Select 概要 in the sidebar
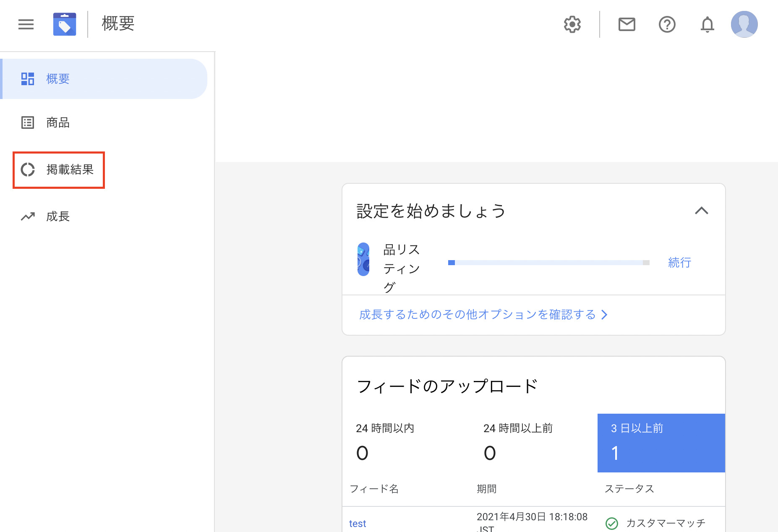This screenshot has width=778, height=532. coord(58,79)
